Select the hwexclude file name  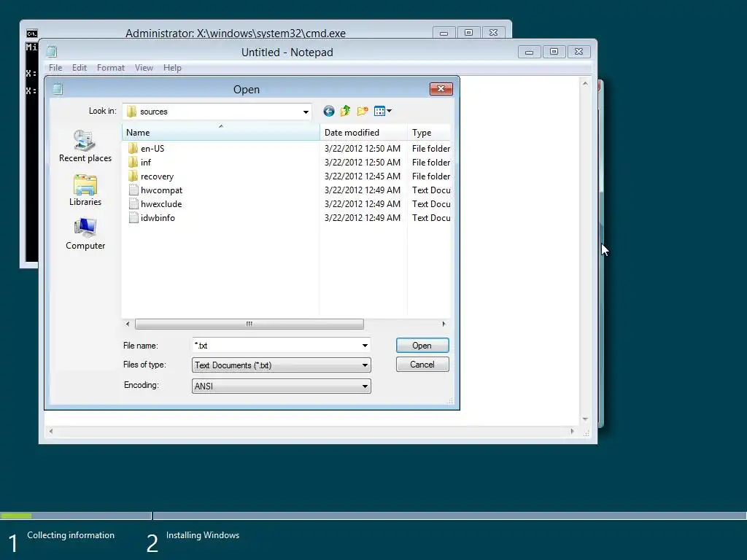(161, 204)
